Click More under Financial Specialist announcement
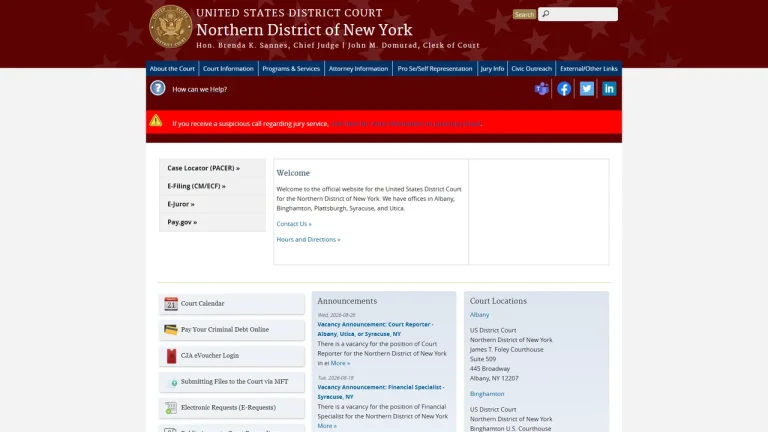The width and height of the screenshot is (768, 432). click(327, 426)
